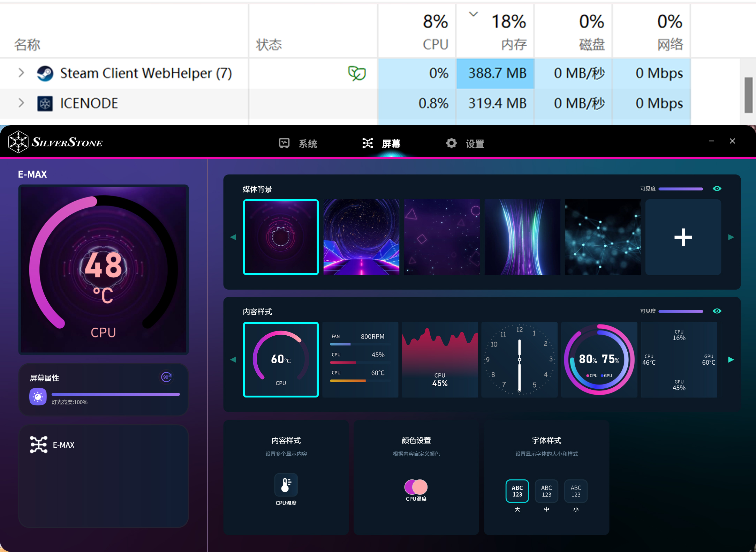
Task: Click the ICENODE process icon
Action: [45, 104]
